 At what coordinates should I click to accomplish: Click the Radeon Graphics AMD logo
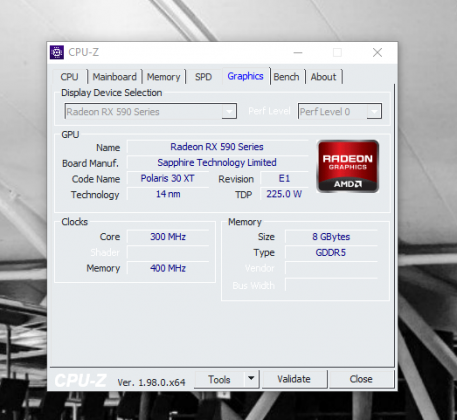(x=348, y=166)
